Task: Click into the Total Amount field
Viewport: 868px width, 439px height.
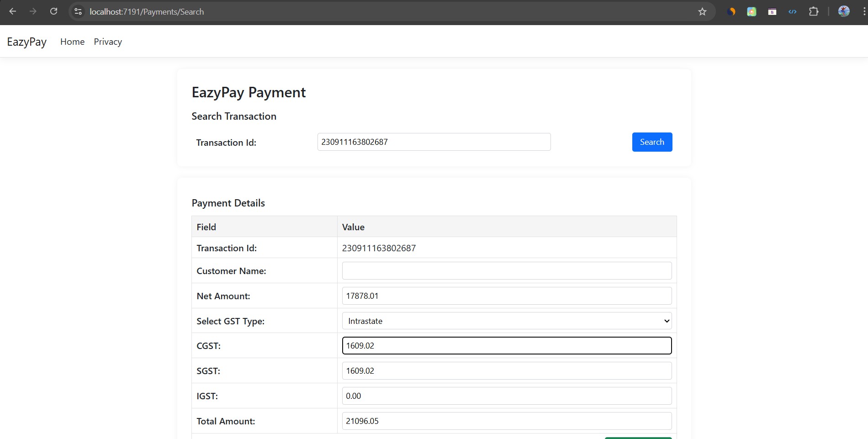Action: tap(507, 421)
